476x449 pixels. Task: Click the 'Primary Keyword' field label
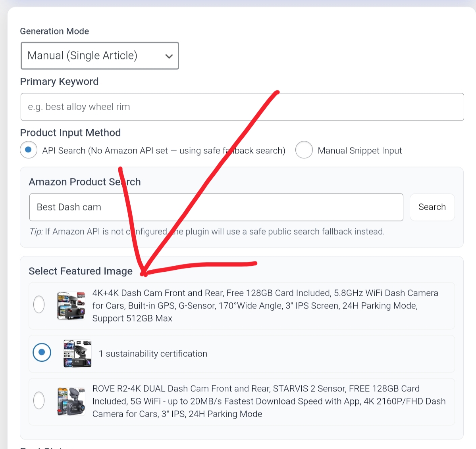59,82
